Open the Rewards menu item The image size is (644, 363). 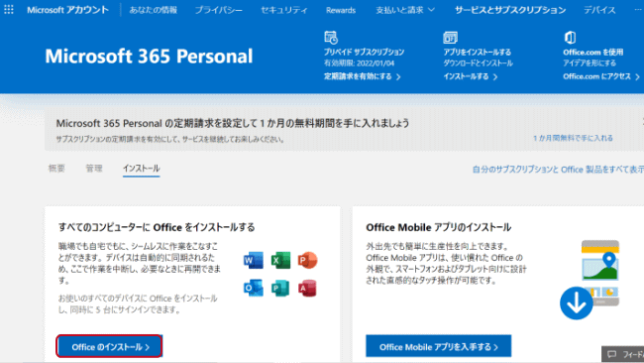click(341, 10)
